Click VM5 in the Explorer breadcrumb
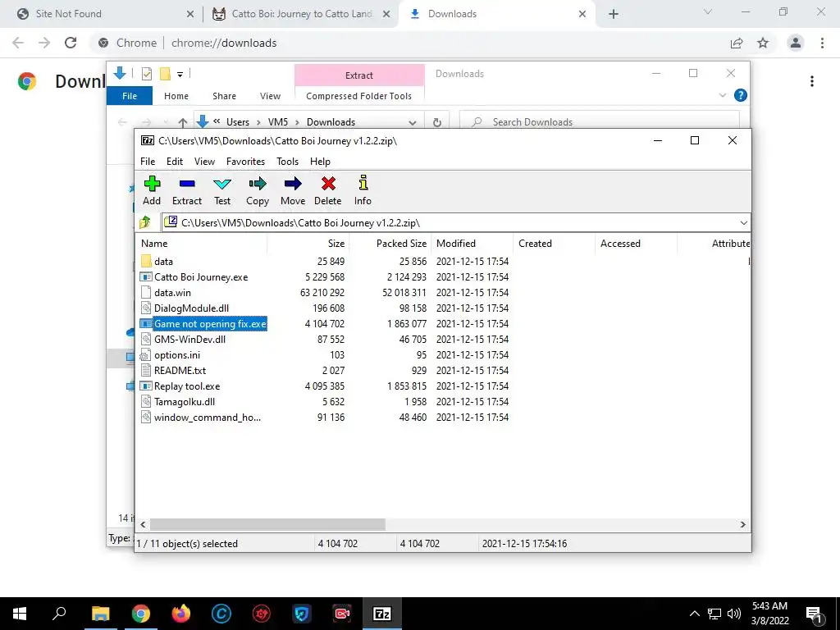This screenshot has height=630, width=840. coord(277,122)
